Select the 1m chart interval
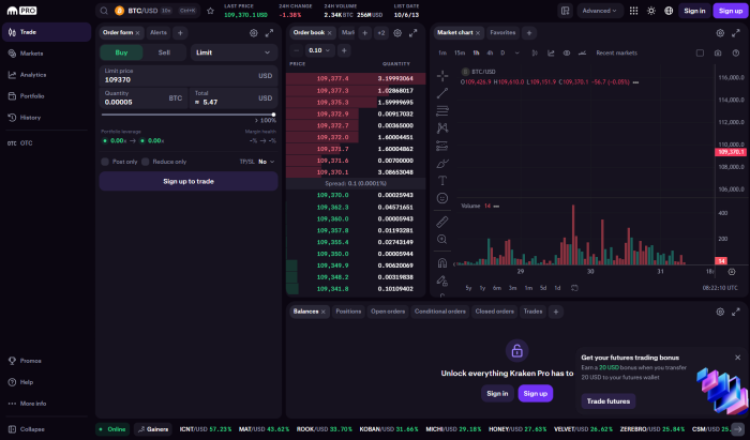 click(x=442, y=53)
